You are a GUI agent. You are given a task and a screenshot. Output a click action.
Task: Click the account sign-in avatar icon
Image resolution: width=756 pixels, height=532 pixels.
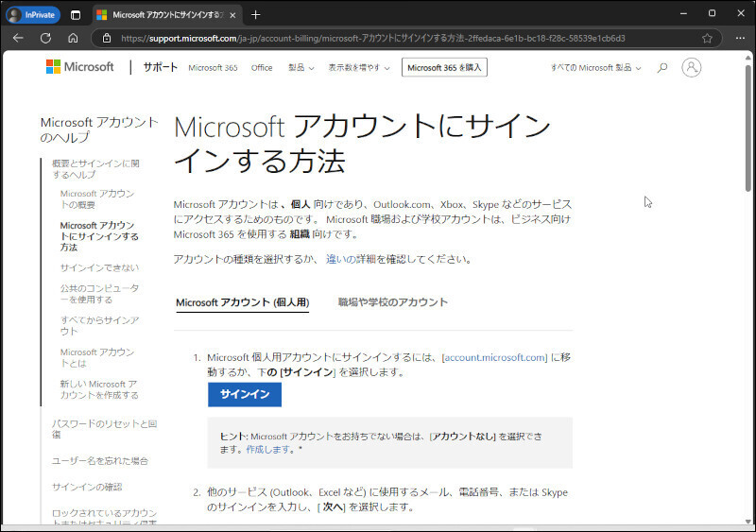pos(692,67)
